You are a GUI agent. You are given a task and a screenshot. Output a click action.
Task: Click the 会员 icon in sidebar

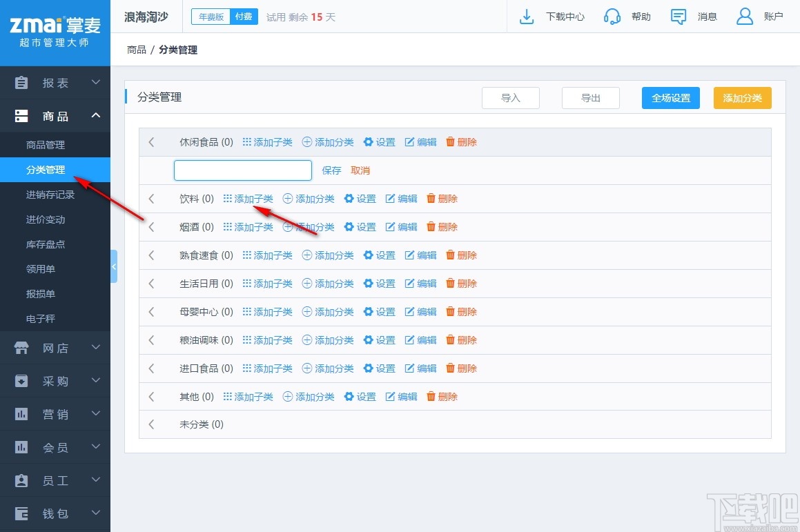[21, 447]
